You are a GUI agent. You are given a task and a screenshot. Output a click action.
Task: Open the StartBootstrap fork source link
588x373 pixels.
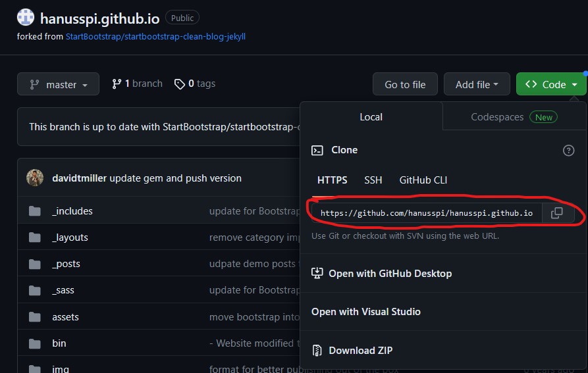point(155,37)
